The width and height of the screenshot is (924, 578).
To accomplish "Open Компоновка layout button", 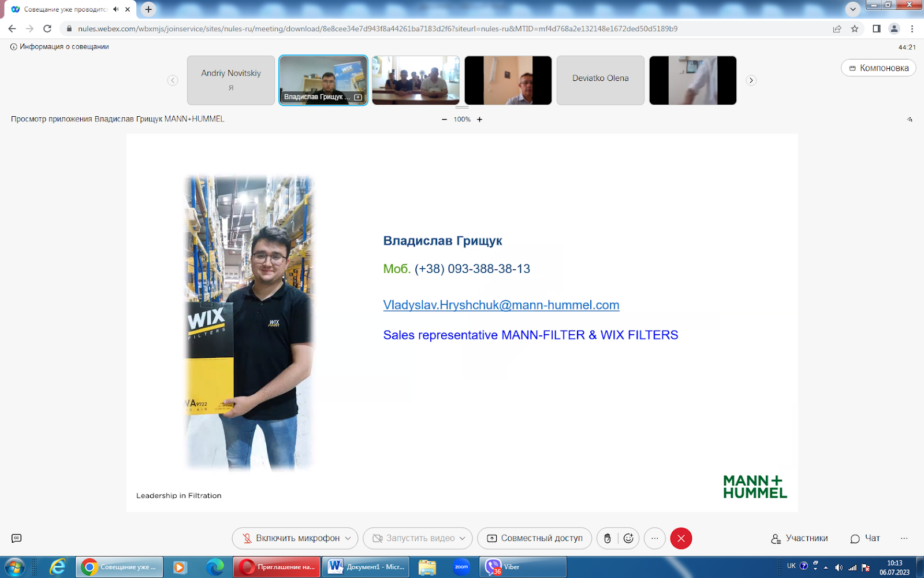I will click(878, 68).
